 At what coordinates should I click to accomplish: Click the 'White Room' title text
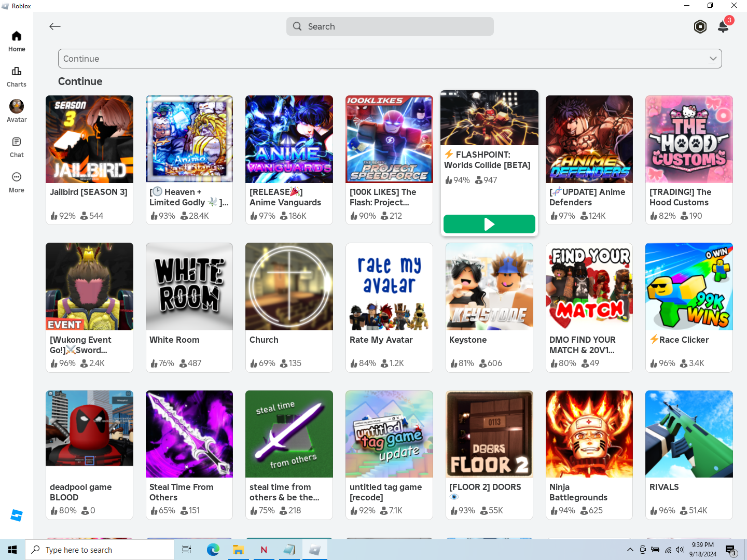point(174,340)
